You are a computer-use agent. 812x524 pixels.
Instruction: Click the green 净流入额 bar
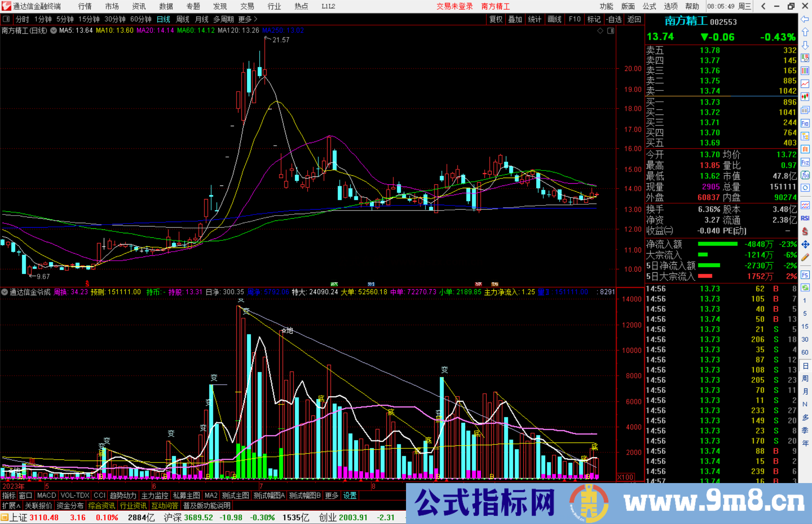(x=718, y=244)
